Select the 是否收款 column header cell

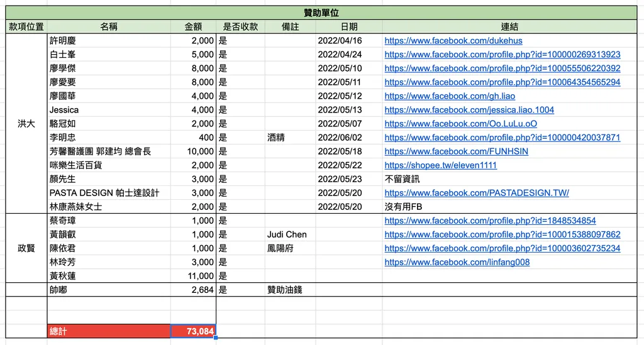tap(240, 26)
